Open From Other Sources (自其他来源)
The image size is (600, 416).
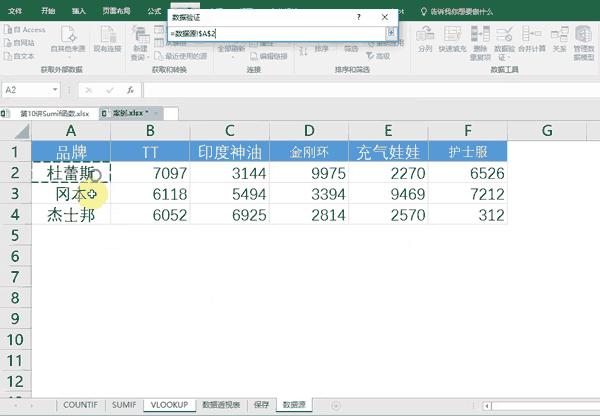(68, 40)
